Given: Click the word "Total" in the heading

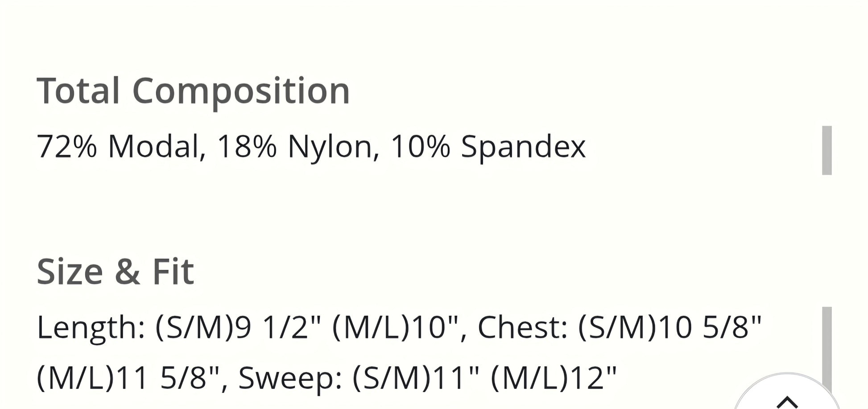Looking at the screenshot, I should [x=78, y=91].
